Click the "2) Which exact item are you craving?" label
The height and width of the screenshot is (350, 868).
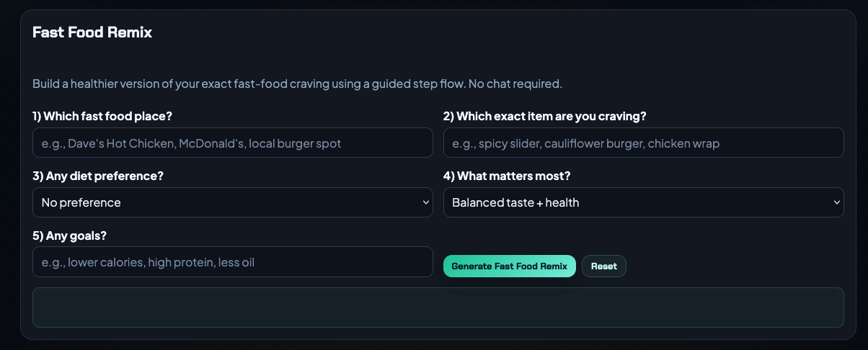[544, 116]
